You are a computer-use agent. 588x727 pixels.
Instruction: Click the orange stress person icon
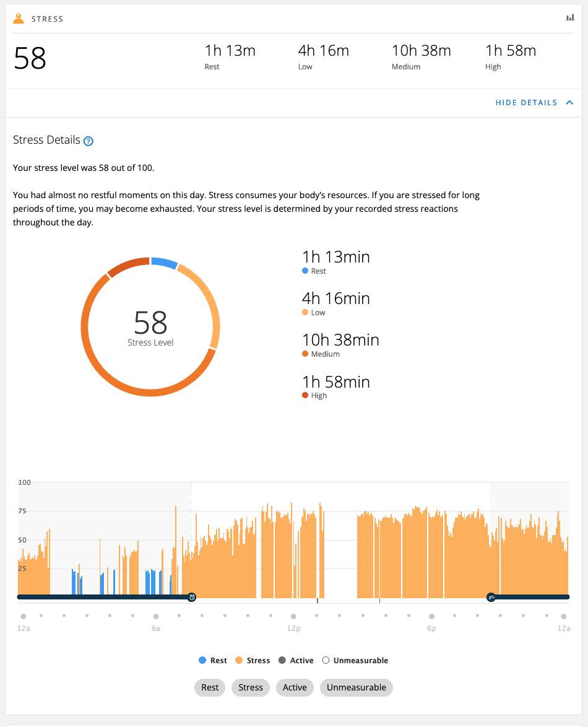tap(19, 19)
